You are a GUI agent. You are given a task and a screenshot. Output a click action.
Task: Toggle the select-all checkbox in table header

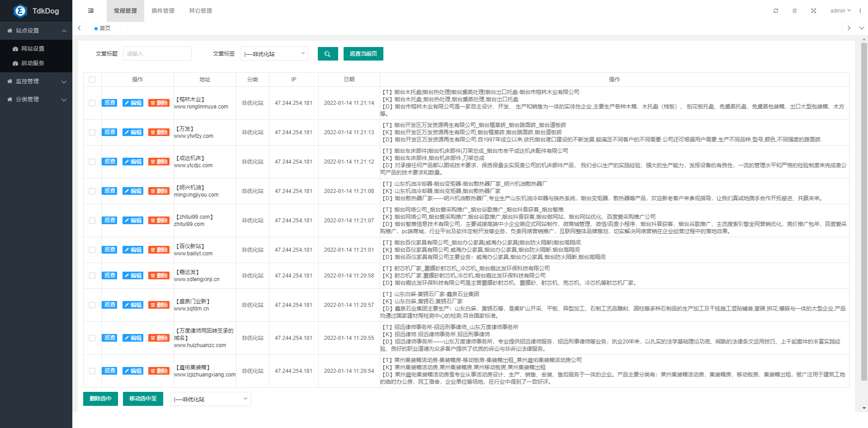point(92,80)
